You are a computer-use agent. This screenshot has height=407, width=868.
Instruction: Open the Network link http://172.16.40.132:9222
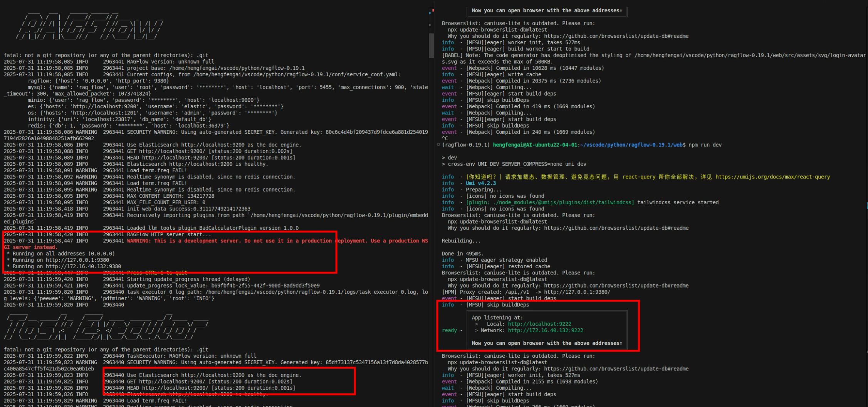tap(546, 331)
